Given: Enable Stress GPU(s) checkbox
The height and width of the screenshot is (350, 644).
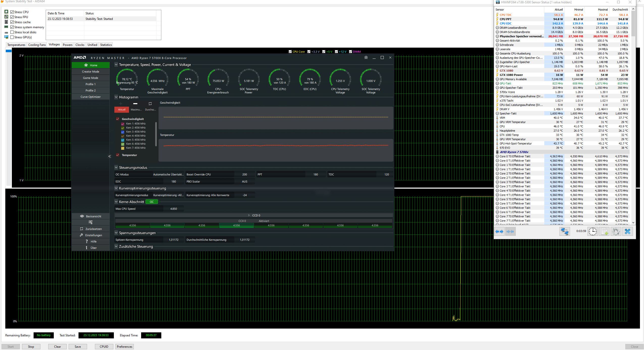Looking at the screenshot, I should [12, 37].
